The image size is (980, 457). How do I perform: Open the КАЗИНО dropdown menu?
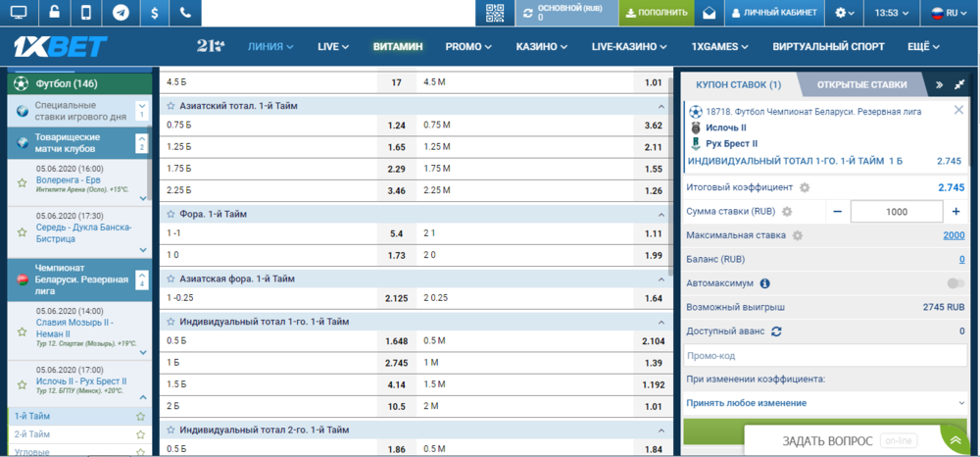[541, 46]
